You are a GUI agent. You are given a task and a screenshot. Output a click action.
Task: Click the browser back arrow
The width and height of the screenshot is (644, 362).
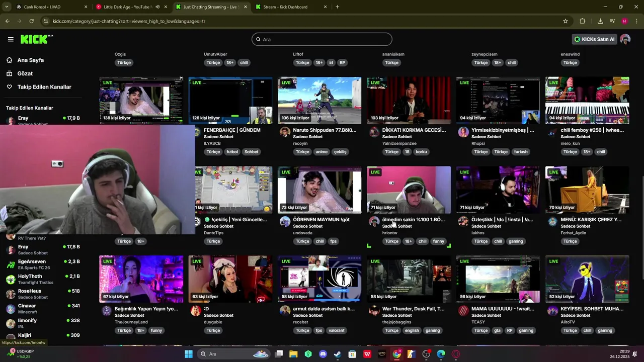point(8,21)
